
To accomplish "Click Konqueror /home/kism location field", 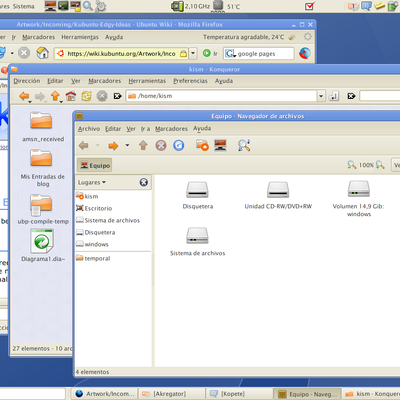I will click(222, 96).
